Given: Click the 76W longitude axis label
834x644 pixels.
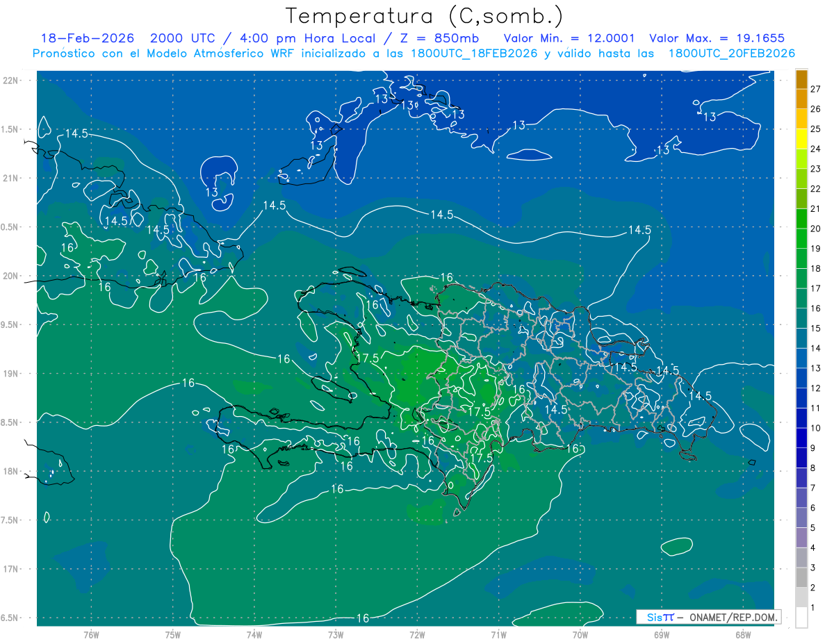Looking at the screenshot, I should pos(91,635).
